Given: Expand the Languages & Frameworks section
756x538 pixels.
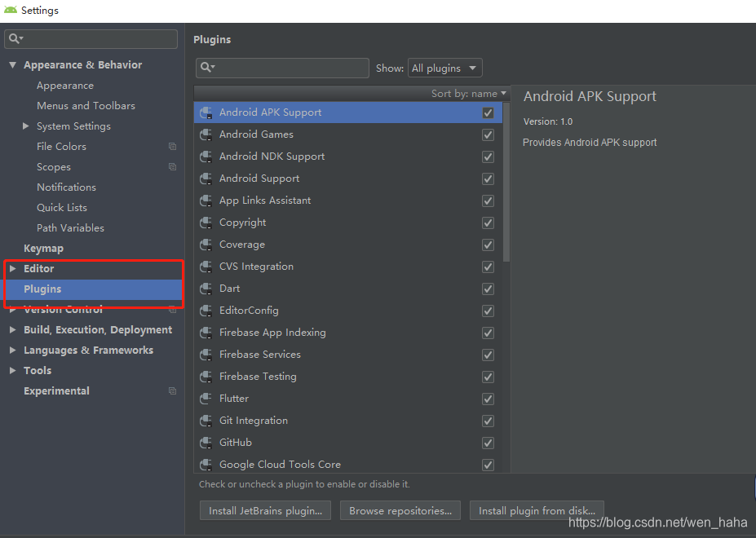Looking at the screenshot, I should point(13,350).
